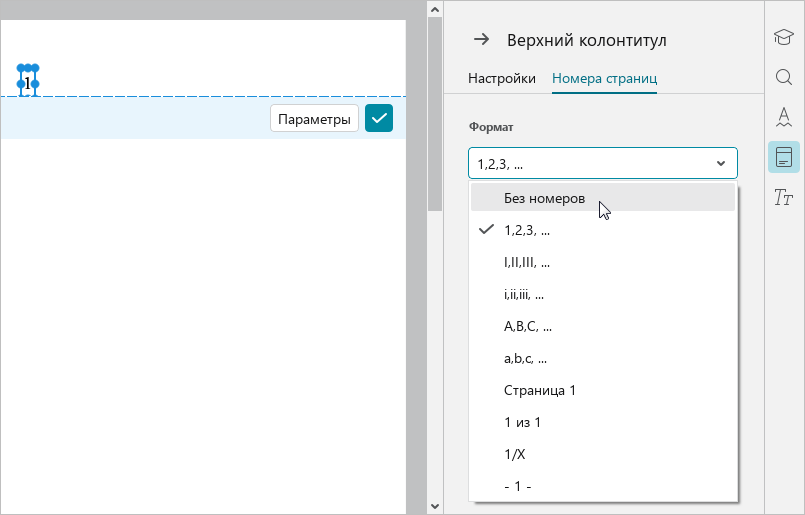Viewport: 805px width, 515px height.
Task: Toggle the header and footer sidebar icon
Action: point(783,157)
